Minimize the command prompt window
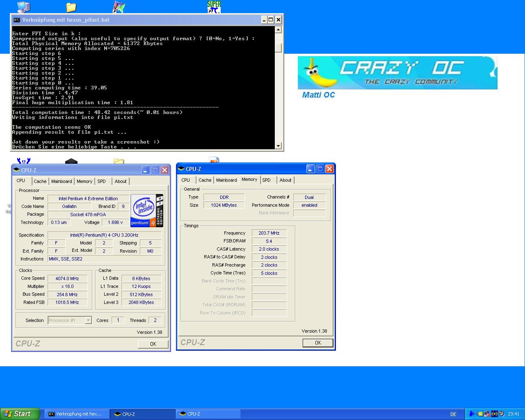Viewport: 525px width, 420px height. pos(264,20)
